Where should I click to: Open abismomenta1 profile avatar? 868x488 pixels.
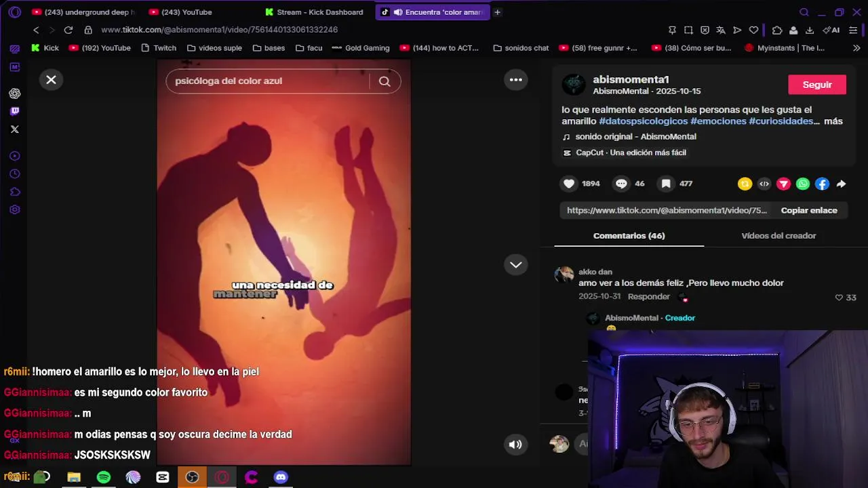click(x=574, y=85)
